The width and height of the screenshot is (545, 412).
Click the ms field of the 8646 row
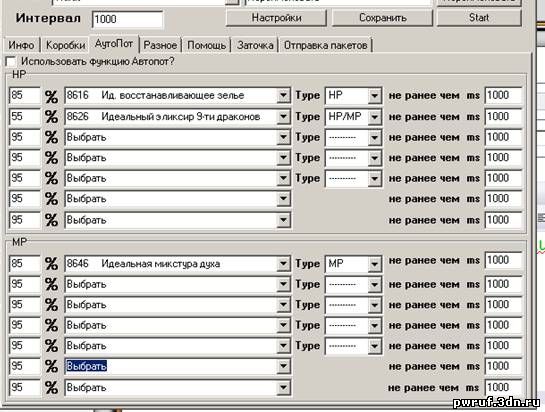click(x=503, y=260)
